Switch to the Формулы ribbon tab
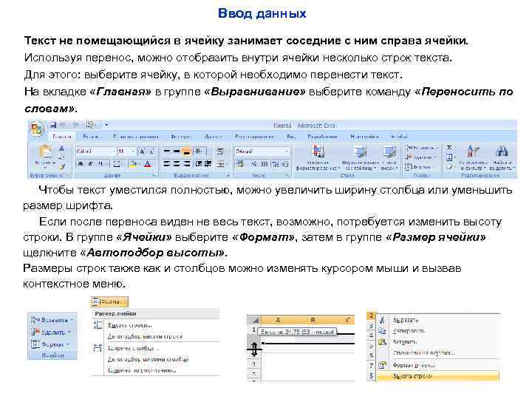 point(182,137)
